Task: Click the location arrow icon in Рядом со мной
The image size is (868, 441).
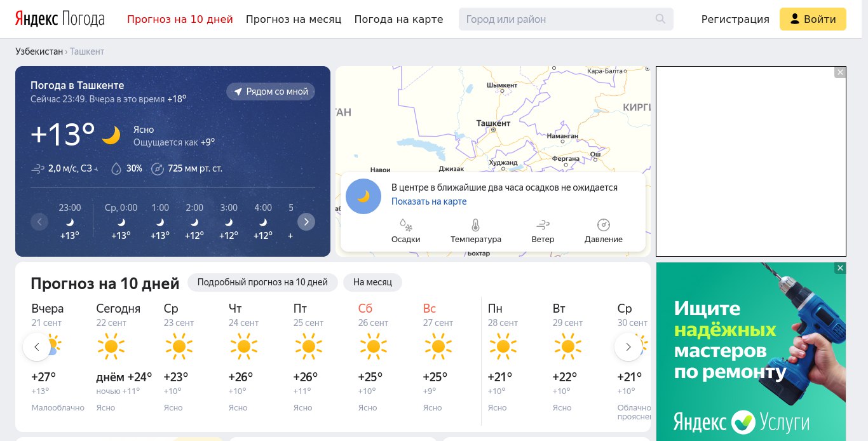Action: (238, 92)
